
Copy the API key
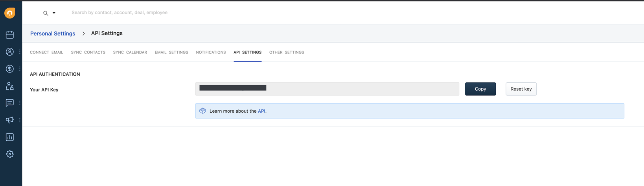[x=480, y=89]
